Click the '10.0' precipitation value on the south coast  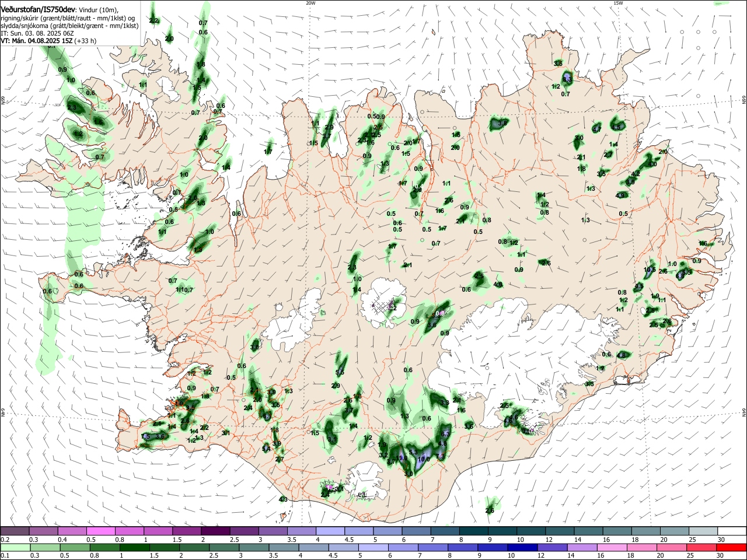(424, 459)
